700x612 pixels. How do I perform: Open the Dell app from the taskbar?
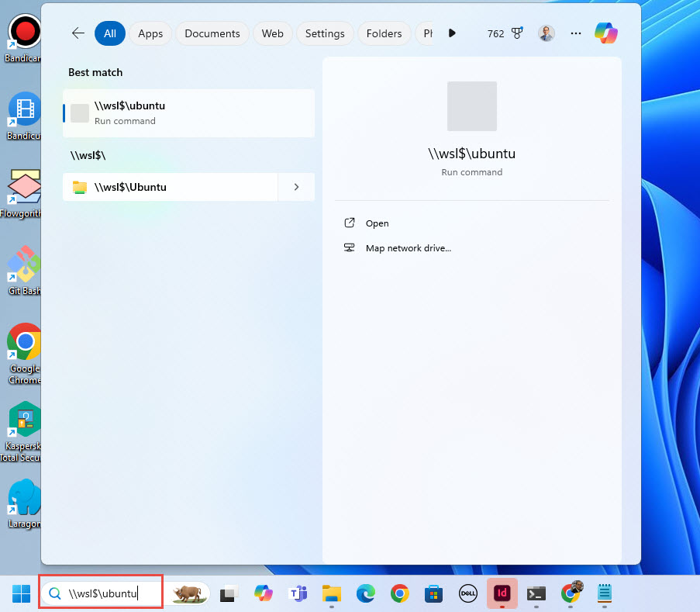coord(468,593)
